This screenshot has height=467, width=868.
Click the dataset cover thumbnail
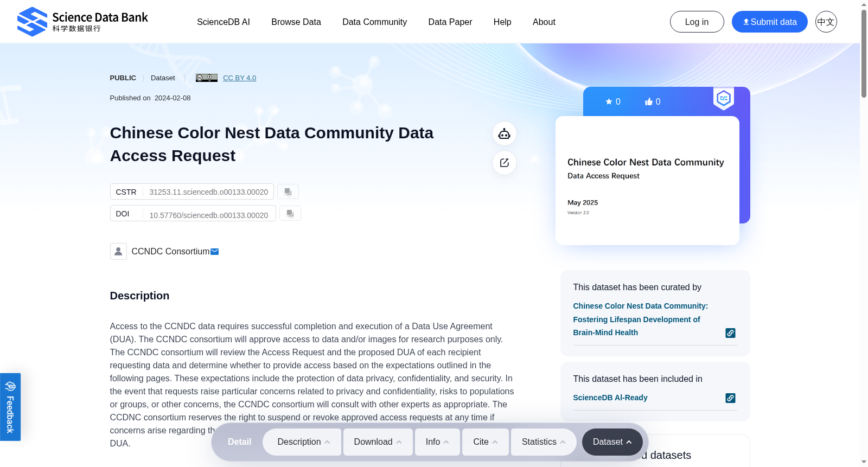647,181
